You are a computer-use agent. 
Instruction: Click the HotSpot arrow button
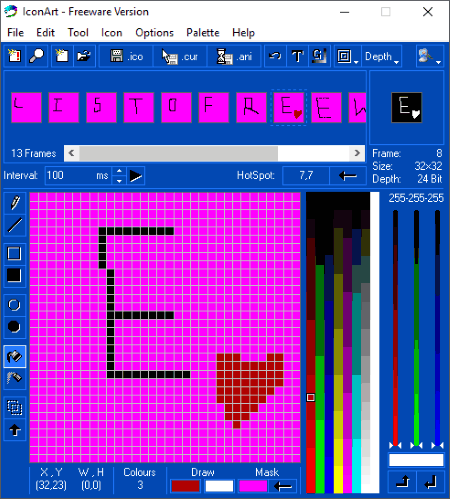[348, 175]
